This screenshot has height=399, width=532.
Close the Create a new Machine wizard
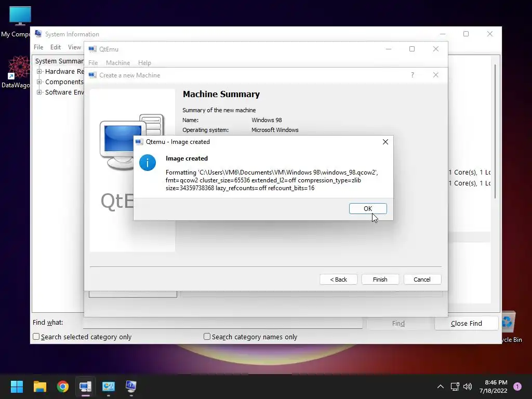436,75
